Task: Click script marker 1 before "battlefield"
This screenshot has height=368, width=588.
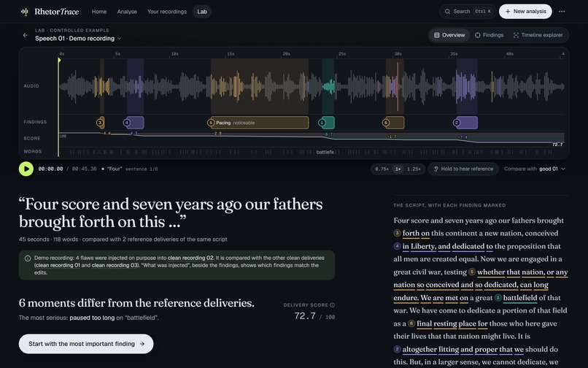Action: tap(498, 298)
